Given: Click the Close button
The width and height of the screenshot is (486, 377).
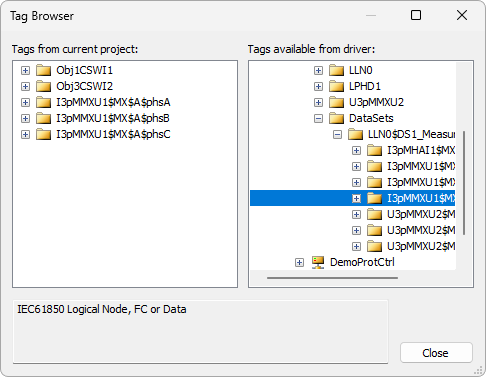Looking at the screenshot, I should pos(436,353).
